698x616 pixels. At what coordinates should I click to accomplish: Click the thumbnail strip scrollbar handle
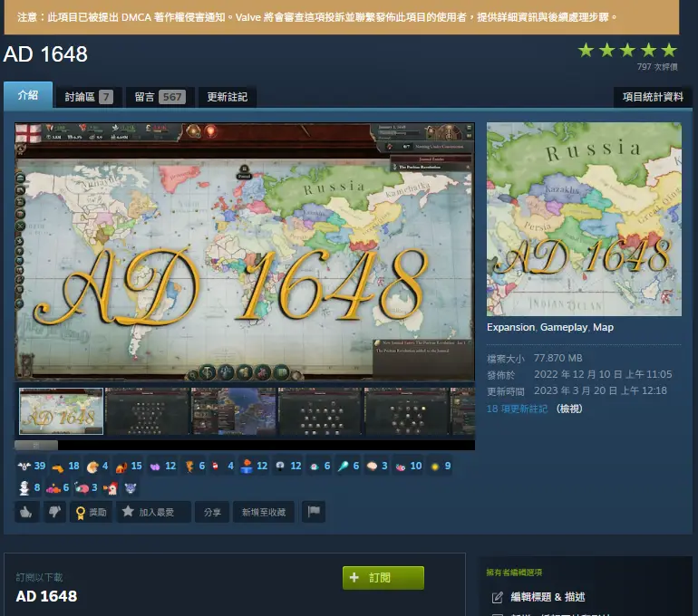coord(36,445)
